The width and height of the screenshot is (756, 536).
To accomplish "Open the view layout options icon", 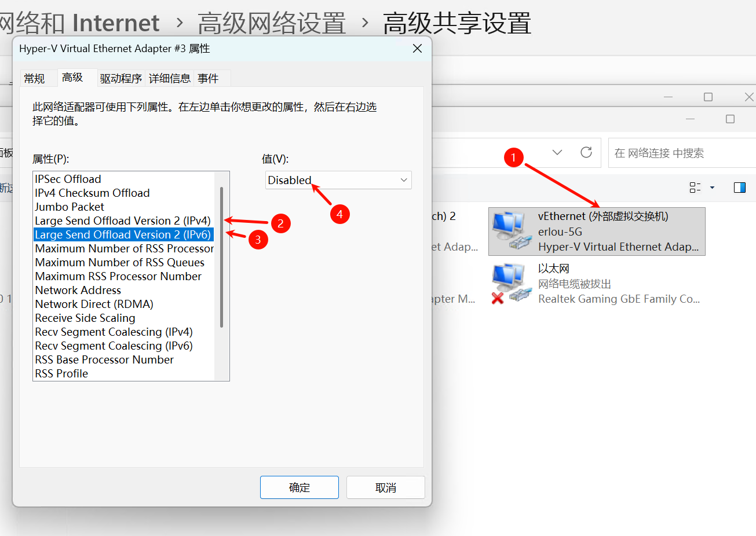I will tap(695, 188).
